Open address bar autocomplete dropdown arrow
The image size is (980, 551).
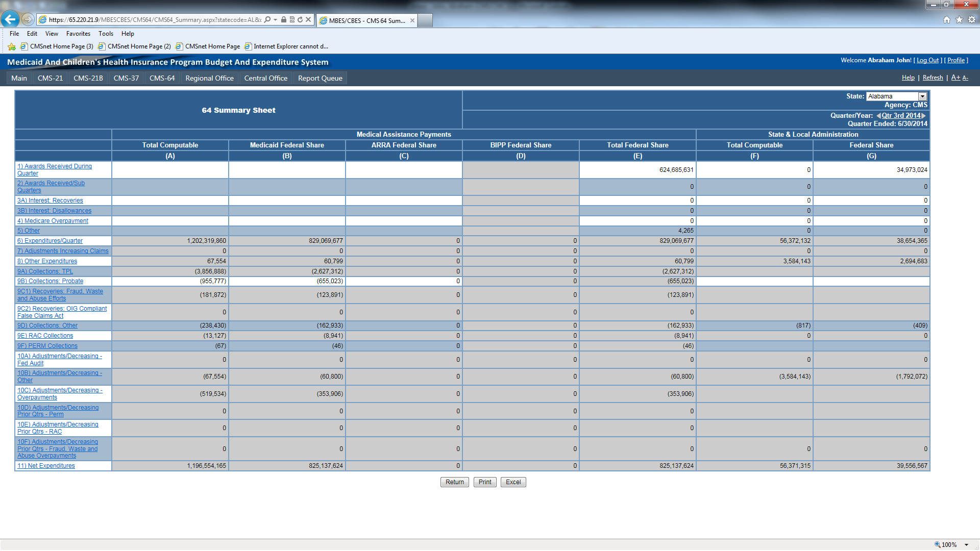[276, 20]
